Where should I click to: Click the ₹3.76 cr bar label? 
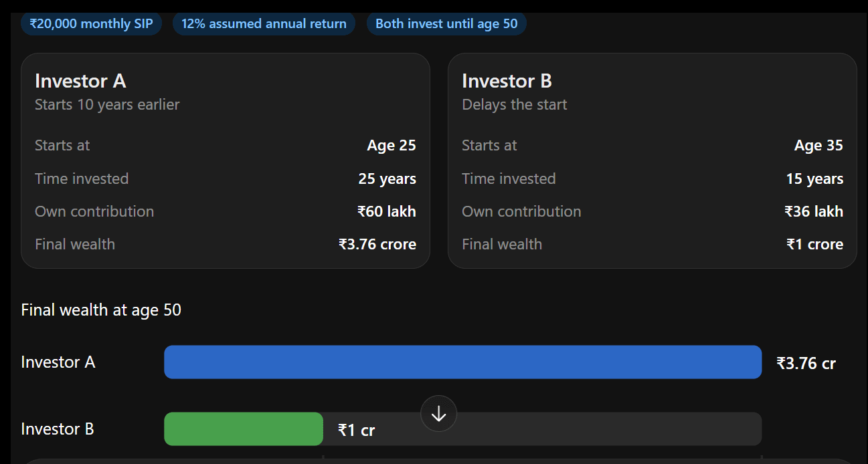click(x=806, y=363)
